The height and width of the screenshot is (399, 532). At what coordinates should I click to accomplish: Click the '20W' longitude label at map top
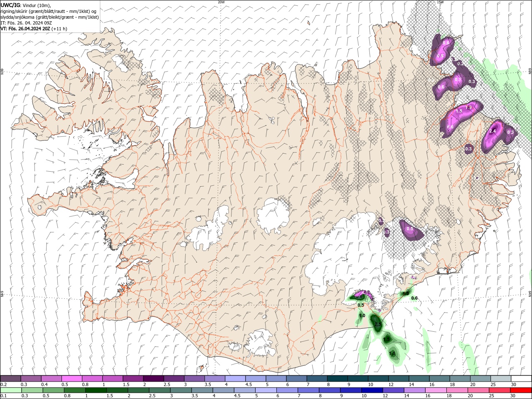[221, 2]
